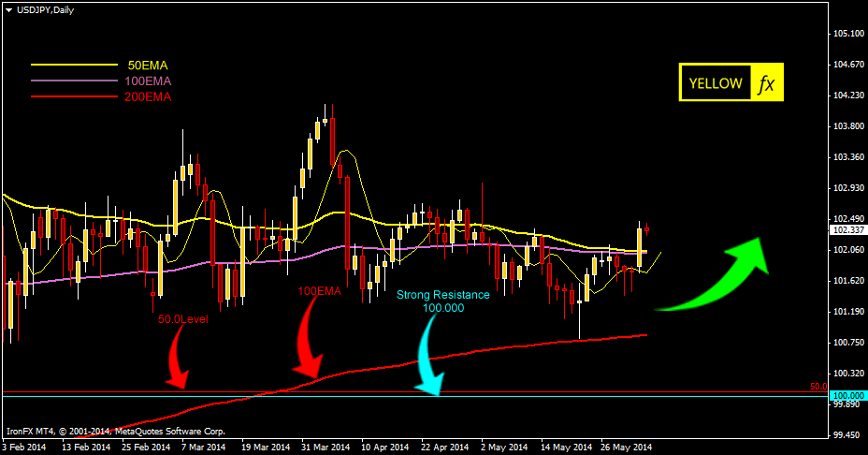
Task: Click the red 50.0Level annotation text
Action: click(x=182, y=318)
